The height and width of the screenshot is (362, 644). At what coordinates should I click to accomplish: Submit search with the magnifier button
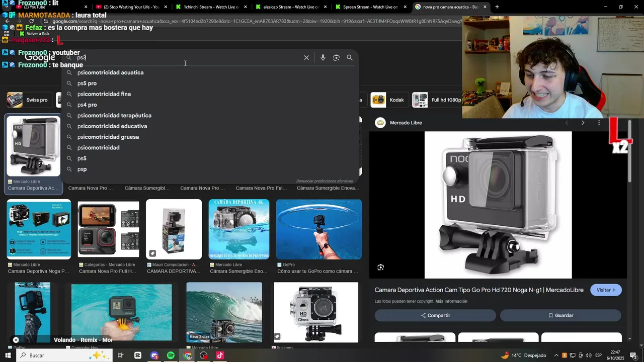350,58
